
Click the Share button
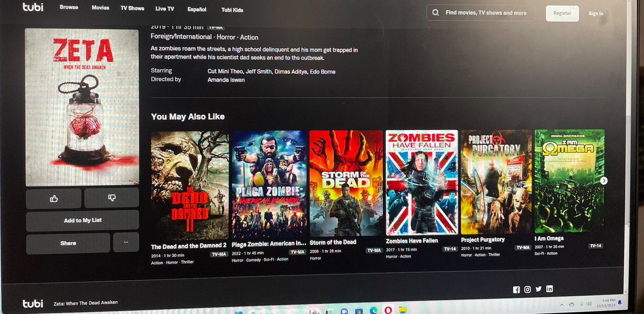pyautogui.click(x=68, y=243)
